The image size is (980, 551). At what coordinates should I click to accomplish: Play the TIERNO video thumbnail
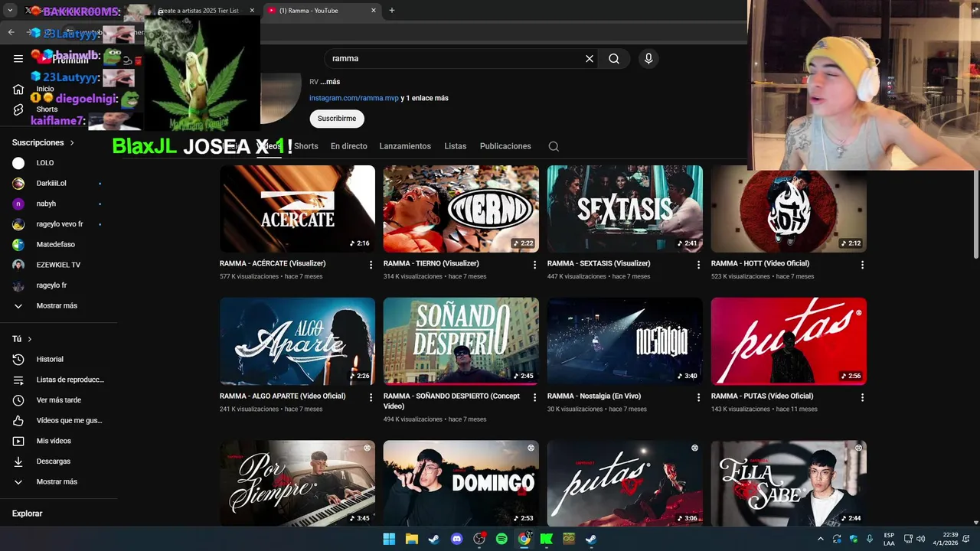(461, 209)
